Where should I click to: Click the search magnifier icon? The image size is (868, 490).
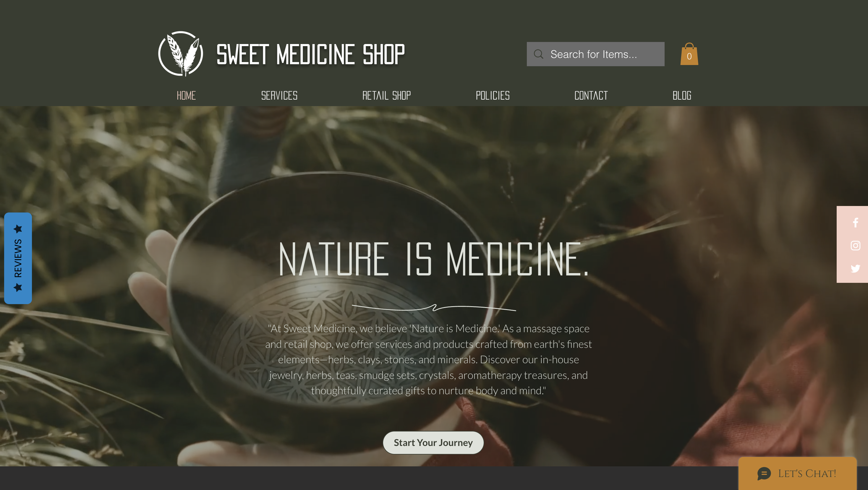coord(538,54)
